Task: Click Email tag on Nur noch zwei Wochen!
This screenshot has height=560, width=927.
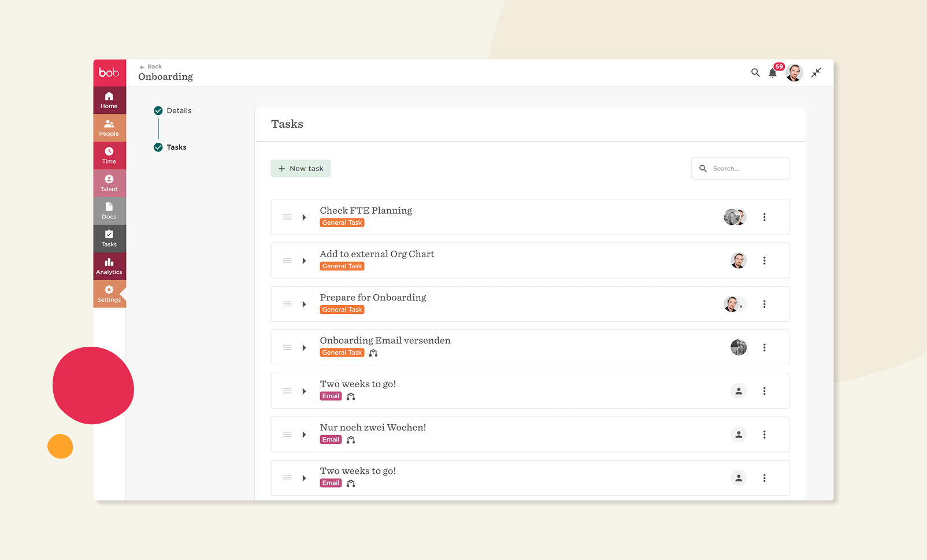Action: pyautogui.click(x=331, y=440)
